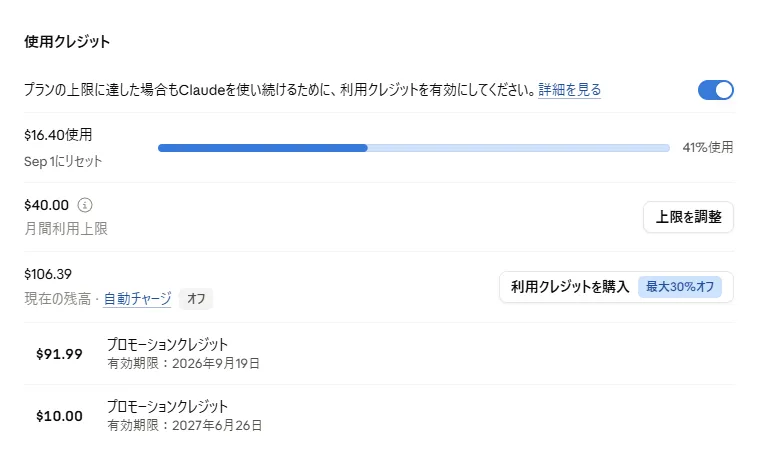Click expiry date 2027年6月26日
Screen dimensions: 757x472
click(217, 425)
